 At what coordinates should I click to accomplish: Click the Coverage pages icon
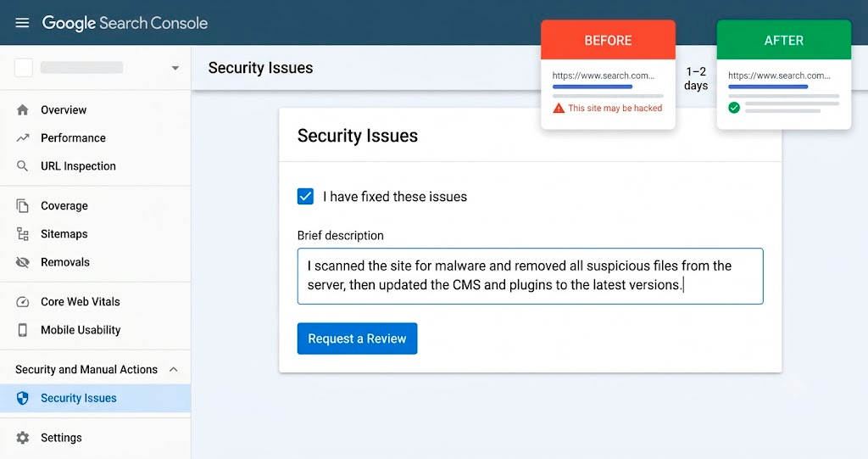(x=23, y=205)
